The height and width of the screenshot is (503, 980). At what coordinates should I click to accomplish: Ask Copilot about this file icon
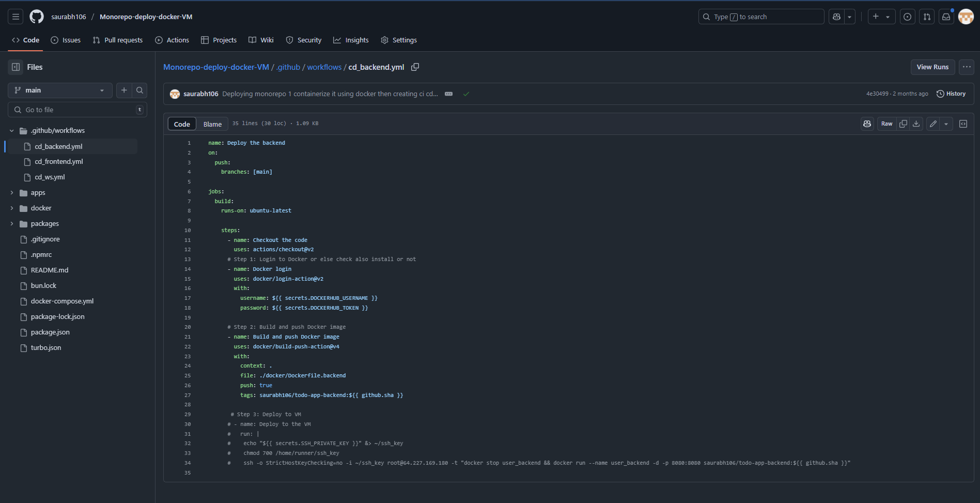tap(867, 124)
